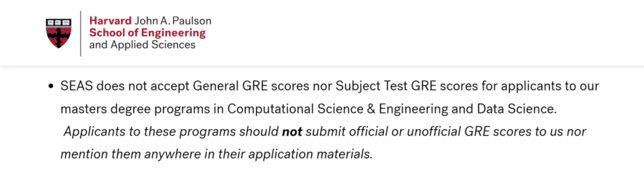Click "and Applied Sciences" in the header
The image size is (644, 175).
click(142, 45)
